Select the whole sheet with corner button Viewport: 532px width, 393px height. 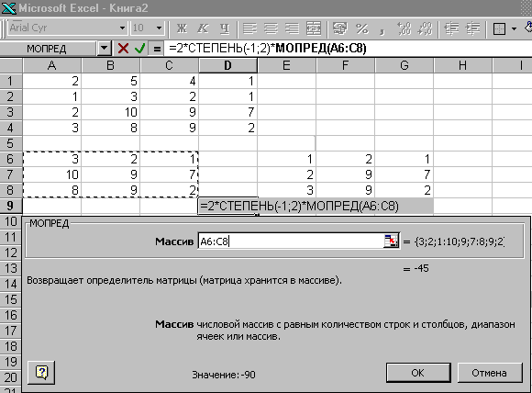pos(11,65)
